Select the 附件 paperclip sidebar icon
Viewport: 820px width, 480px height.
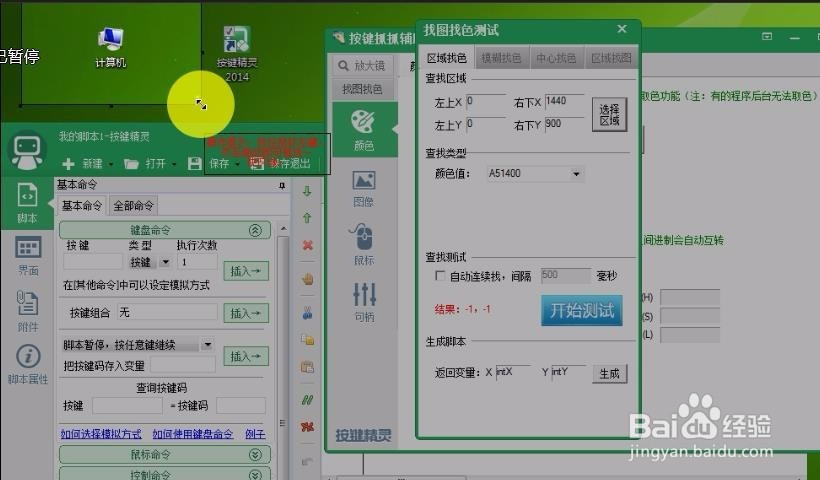point(28,312)
